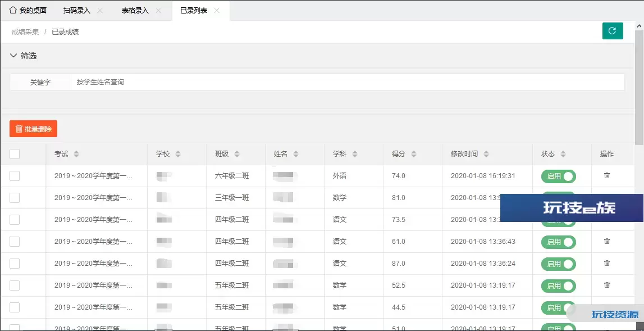Image resolution: width=644 pixels, height=331 pixels.
Task: Delete the 74.0 score row via trash icon
Action: (x=607, y=175)
